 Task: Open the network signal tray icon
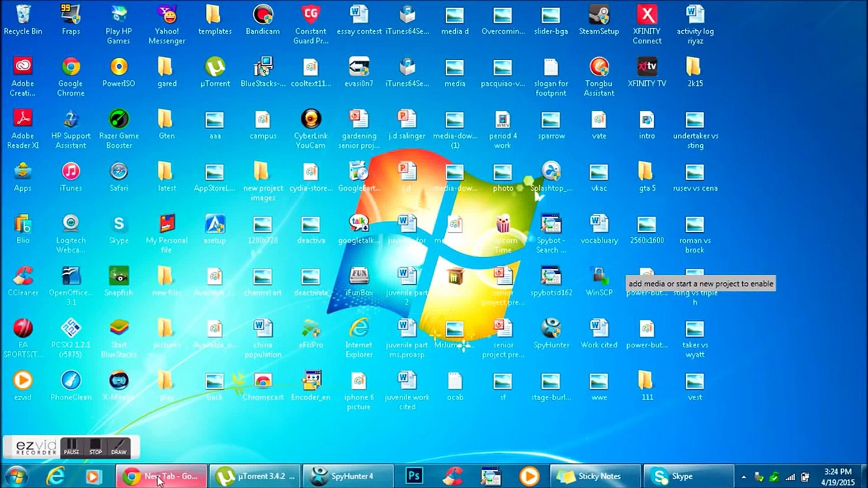tap(790, 477)
